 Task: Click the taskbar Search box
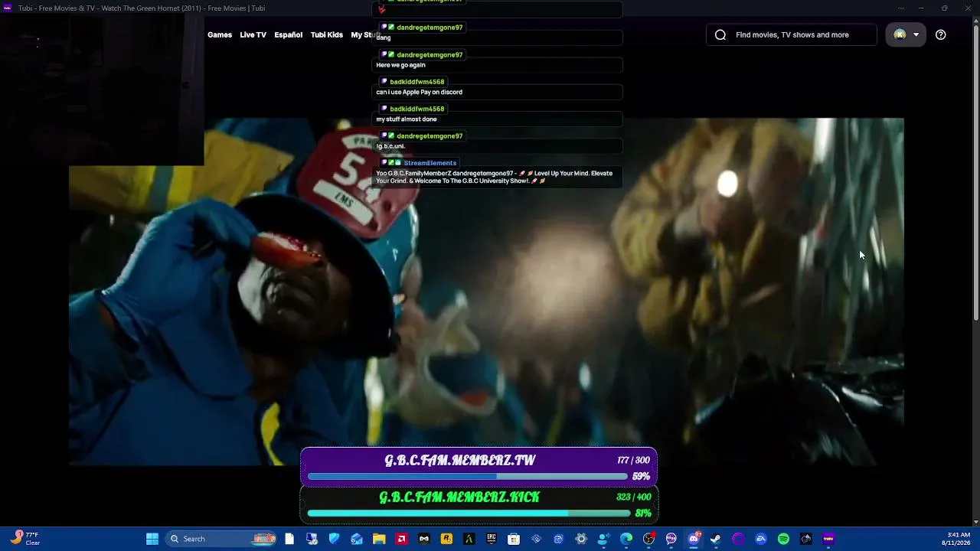221,539
